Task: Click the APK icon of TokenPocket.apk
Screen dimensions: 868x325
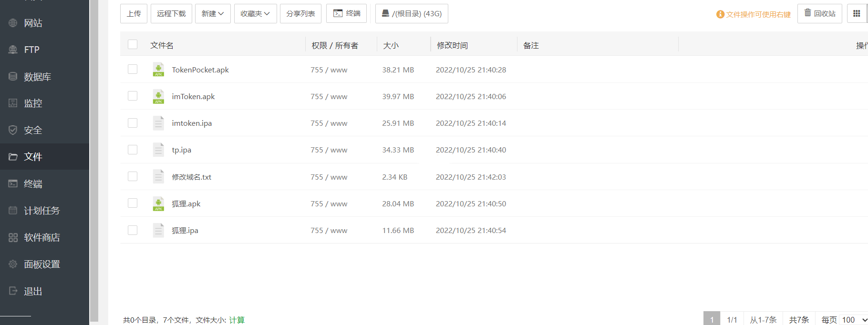Action: tap(158, 70)
